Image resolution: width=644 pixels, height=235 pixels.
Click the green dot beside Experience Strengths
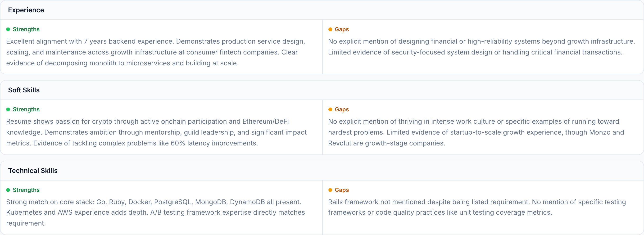(8, 30)
